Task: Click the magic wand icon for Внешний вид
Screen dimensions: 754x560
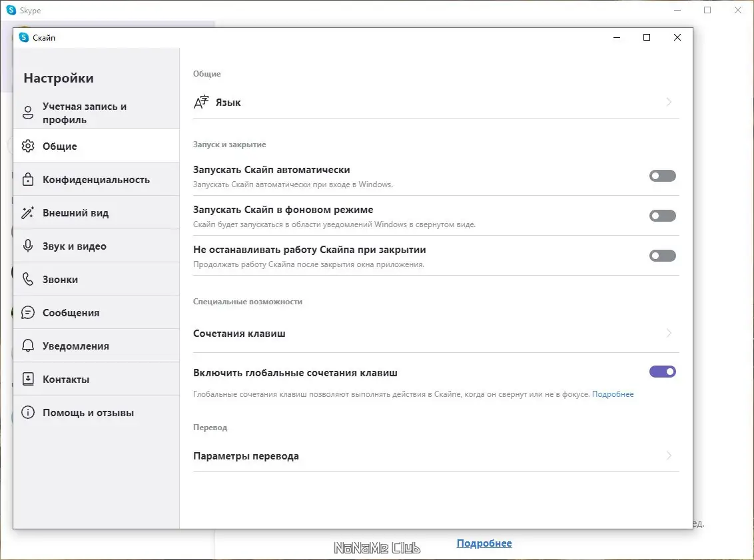Action: pyautogui.click(x=28, y=213)
